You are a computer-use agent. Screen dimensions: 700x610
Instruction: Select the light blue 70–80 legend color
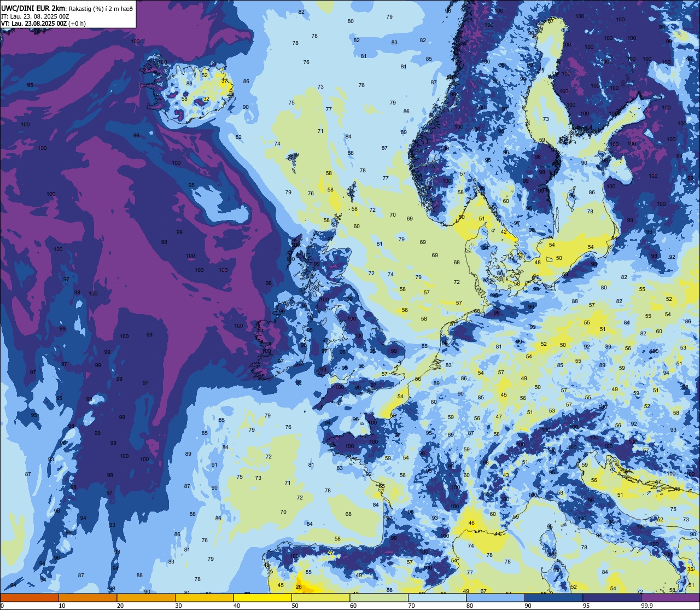click(437, 597)
